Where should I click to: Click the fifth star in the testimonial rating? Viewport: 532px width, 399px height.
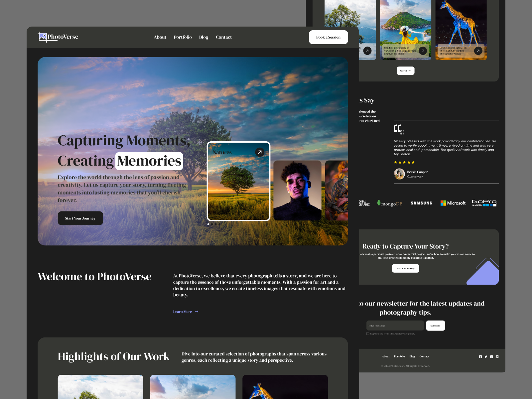pyautogui.click(x=413, y=162)
